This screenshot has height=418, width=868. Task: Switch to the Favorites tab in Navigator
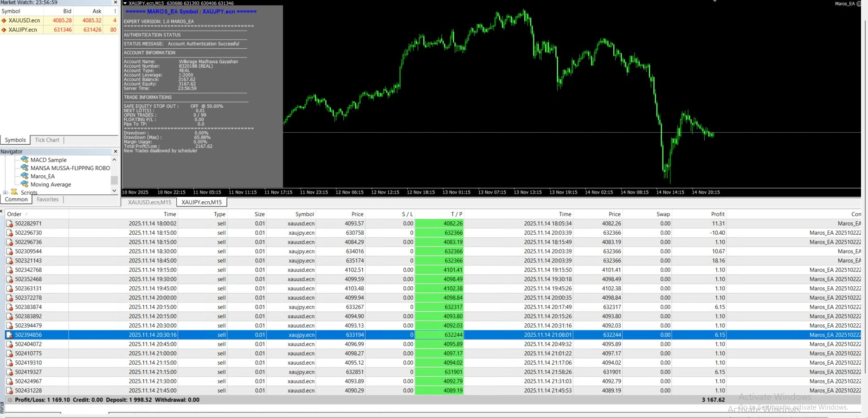click(x=48, y=199)
